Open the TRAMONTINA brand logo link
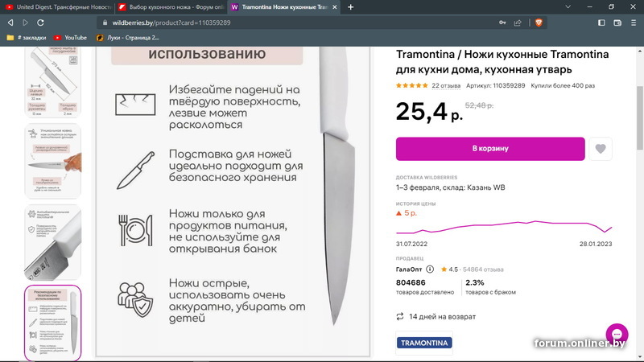The image size is (644, 362). (424, 343)
